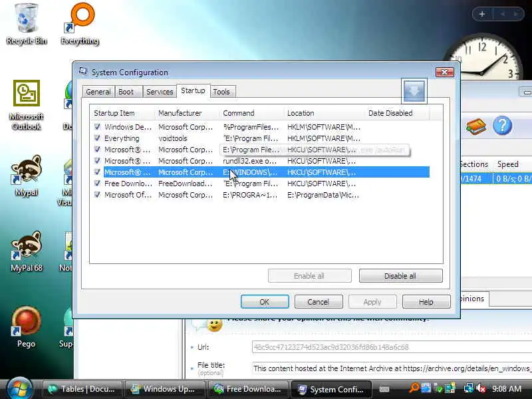Click the Everything search tray icon

[414, 388]
